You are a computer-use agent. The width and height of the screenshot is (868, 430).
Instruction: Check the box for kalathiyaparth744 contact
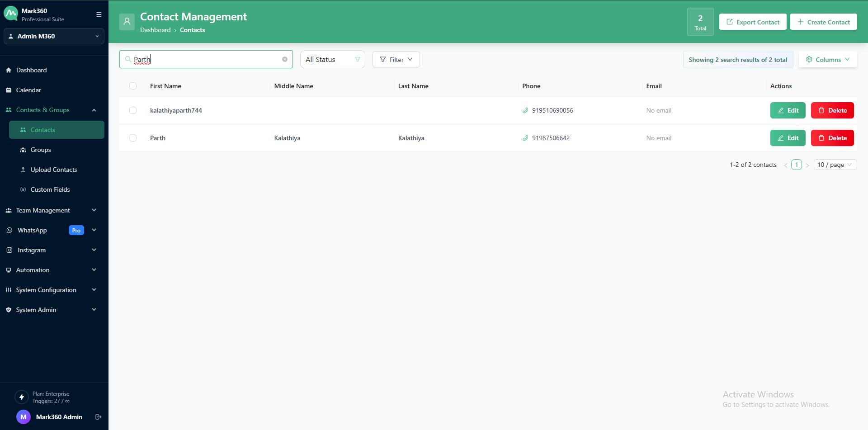(133, 110)
